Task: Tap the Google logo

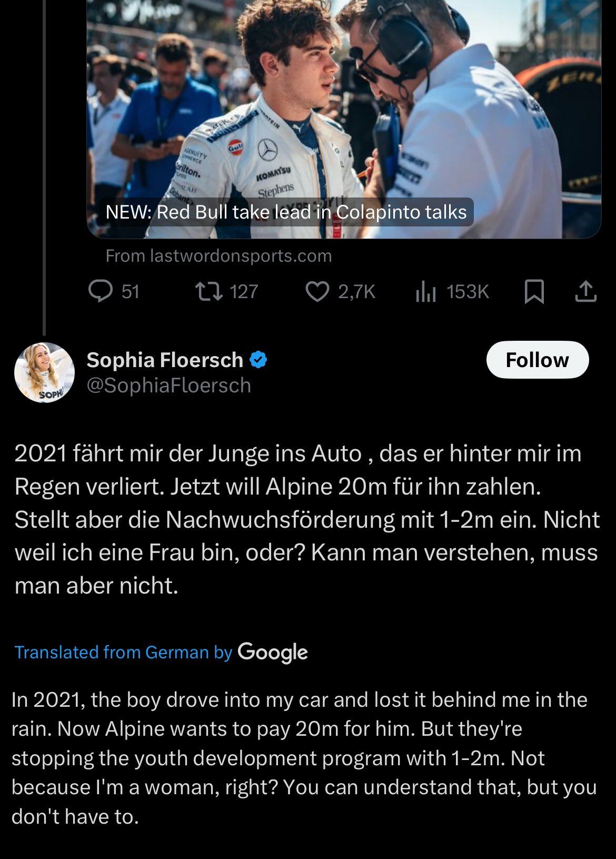Action: pyautogui.click(x=273, y=652)
